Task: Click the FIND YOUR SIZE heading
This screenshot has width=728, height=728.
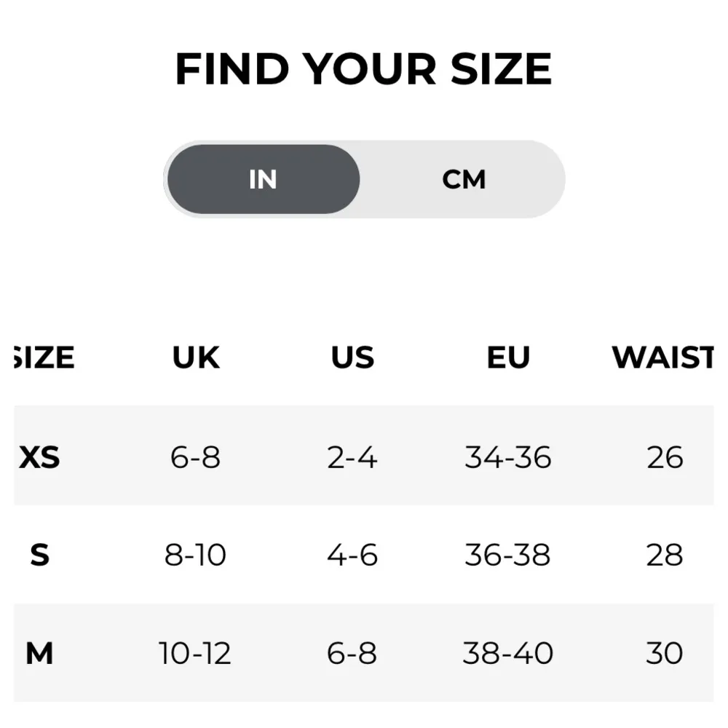Action: (x=363, y=70)
